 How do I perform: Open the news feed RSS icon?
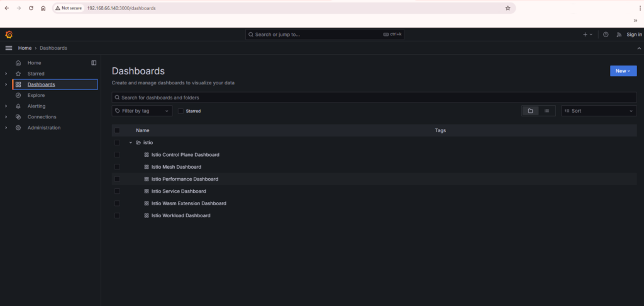619,35
